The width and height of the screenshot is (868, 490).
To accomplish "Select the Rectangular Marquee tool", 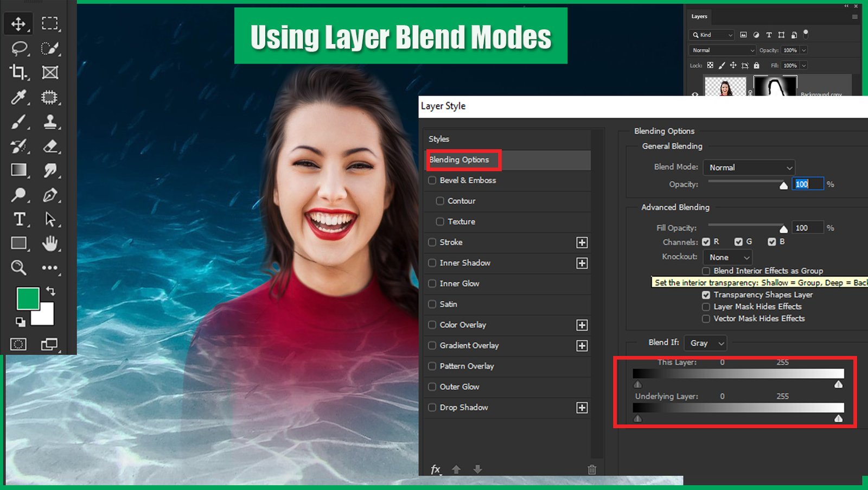I will point(50,23).
